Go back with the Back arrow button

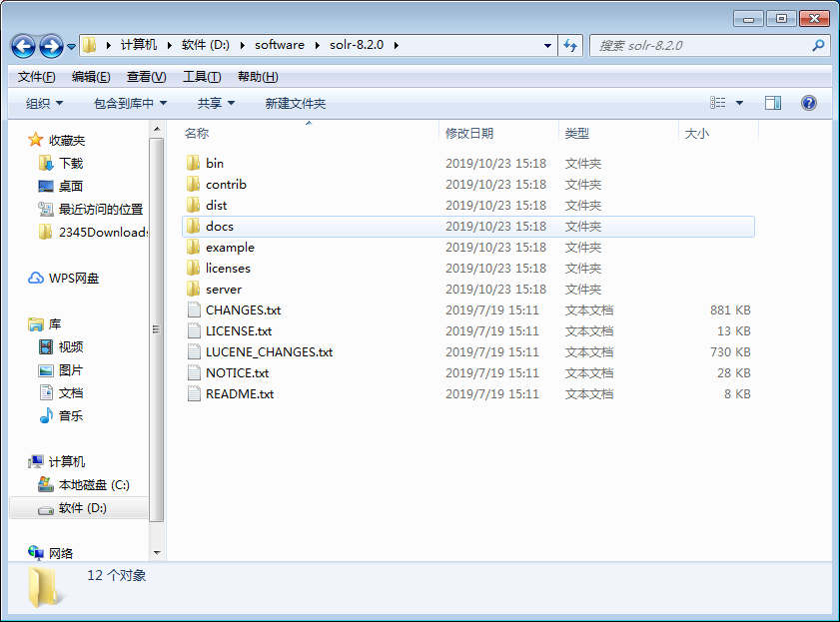coord(23,47)
